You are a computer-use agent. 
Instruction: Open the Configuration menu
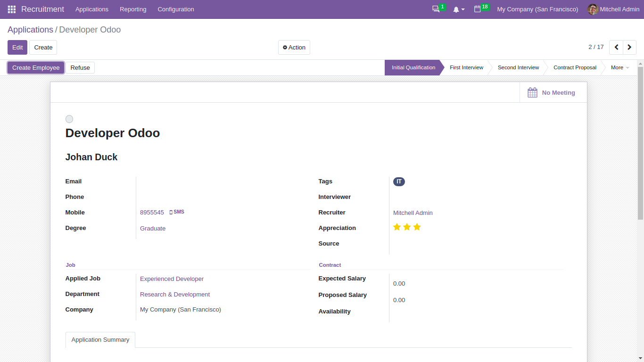click(x=175, y=9)
